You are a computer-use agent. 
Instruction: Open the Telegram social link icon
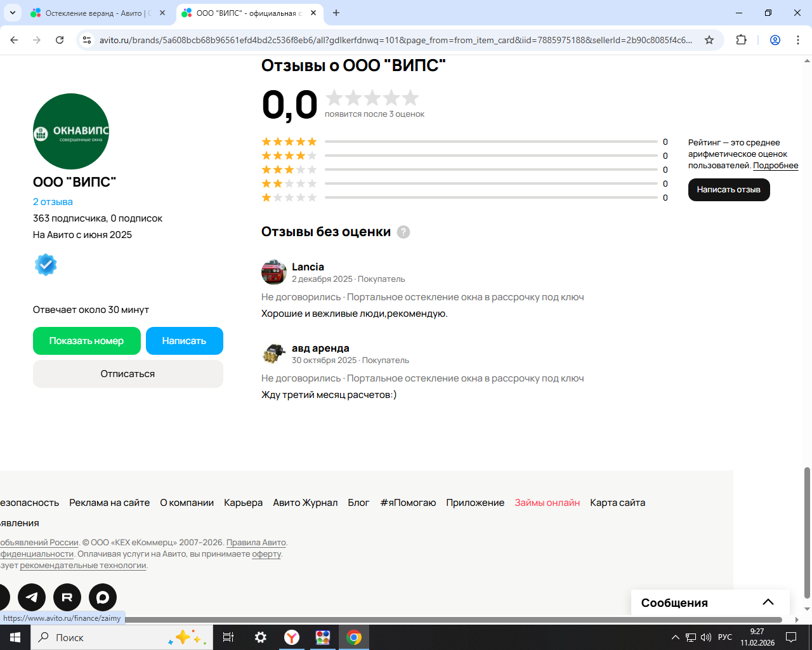click(32, 597)
